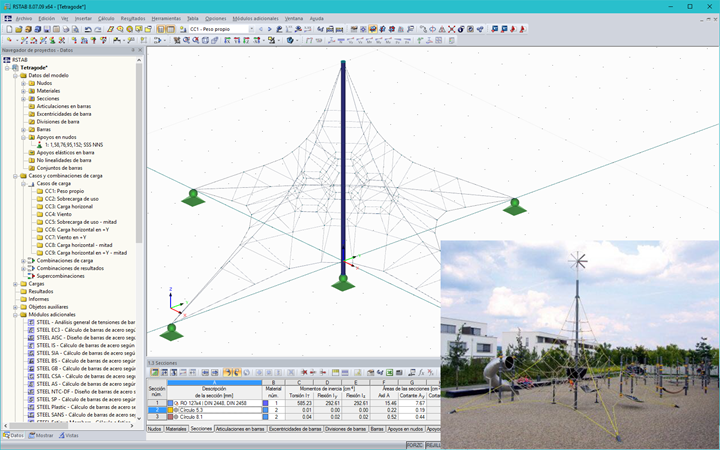Toggle the table panel display button

tap(170, 29)
